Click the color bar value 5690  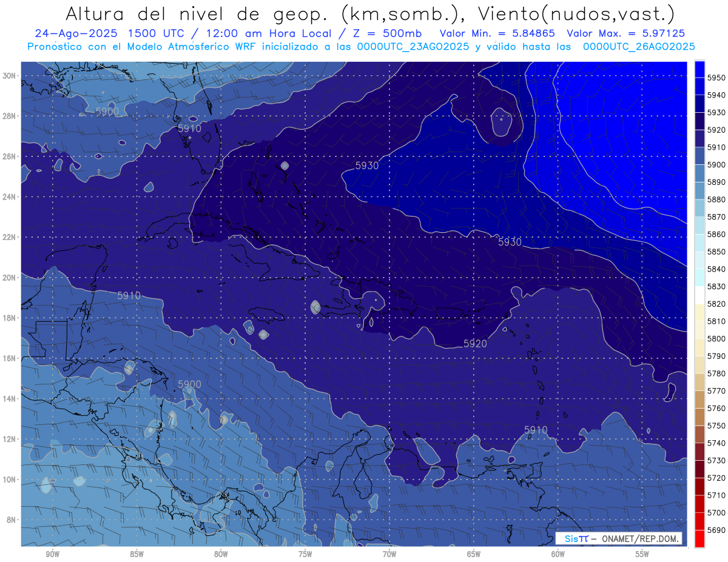click(716, 530)
